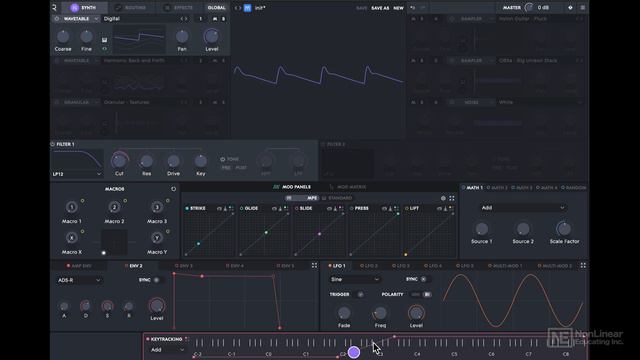Open the Math 1 Add operation dropdown
This screenshot has width=640, height=360.
click(x=522, y=208)
